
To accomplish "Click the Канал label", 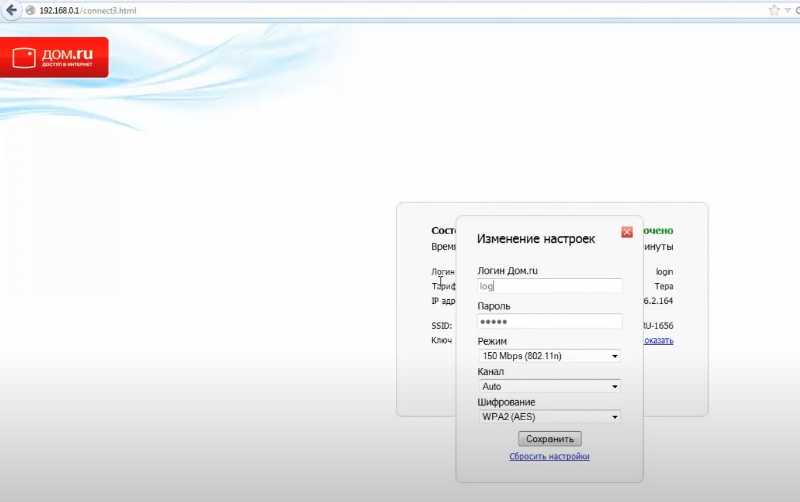I will click(x=491, y=372).
